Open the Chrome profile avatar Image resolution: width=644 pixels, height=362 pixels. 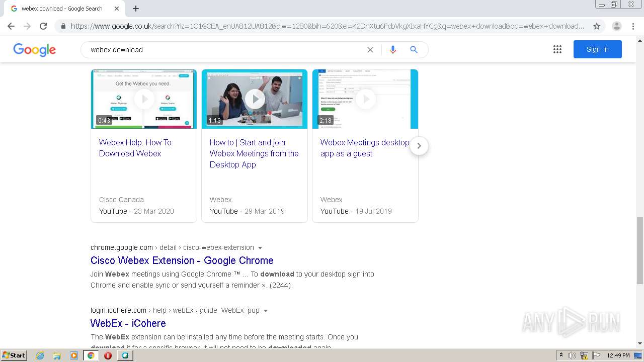pos(617,26)
